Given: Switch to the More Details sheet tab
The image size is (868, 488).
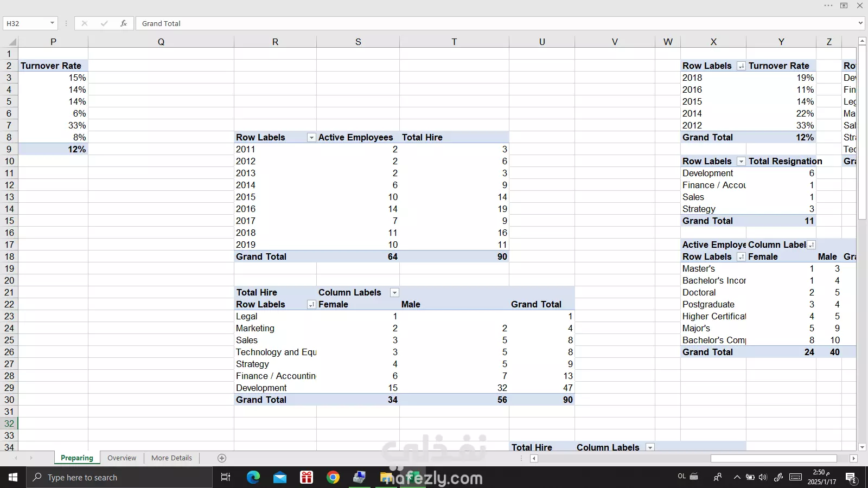Looking at the screenshot, I should click(171, 458).
